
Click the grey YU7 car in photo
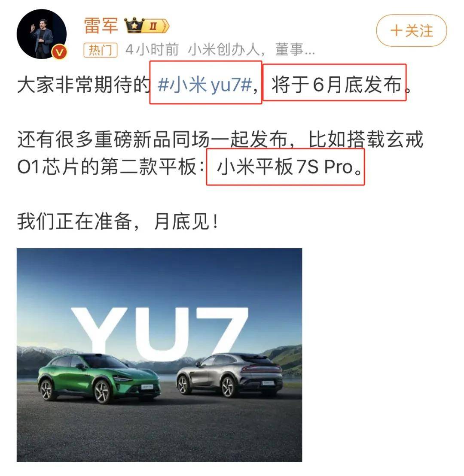tap(229, 375)
